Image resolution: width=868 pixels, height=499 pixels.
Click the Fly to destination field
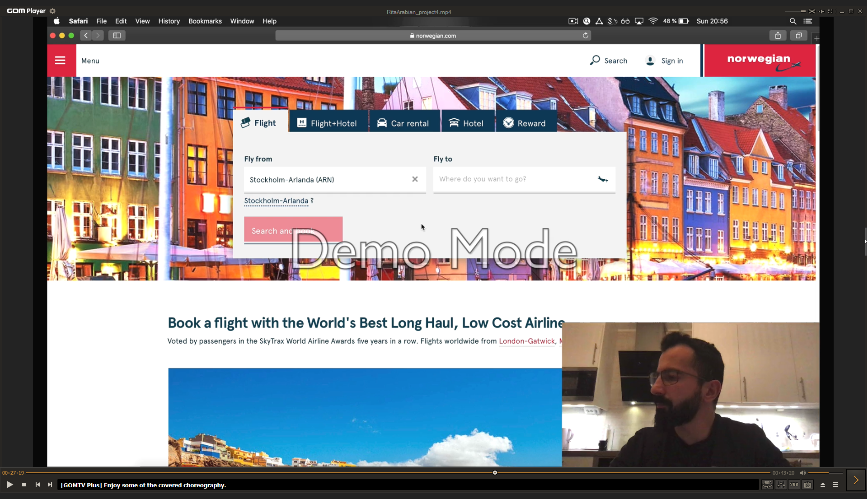coord(515,179)
